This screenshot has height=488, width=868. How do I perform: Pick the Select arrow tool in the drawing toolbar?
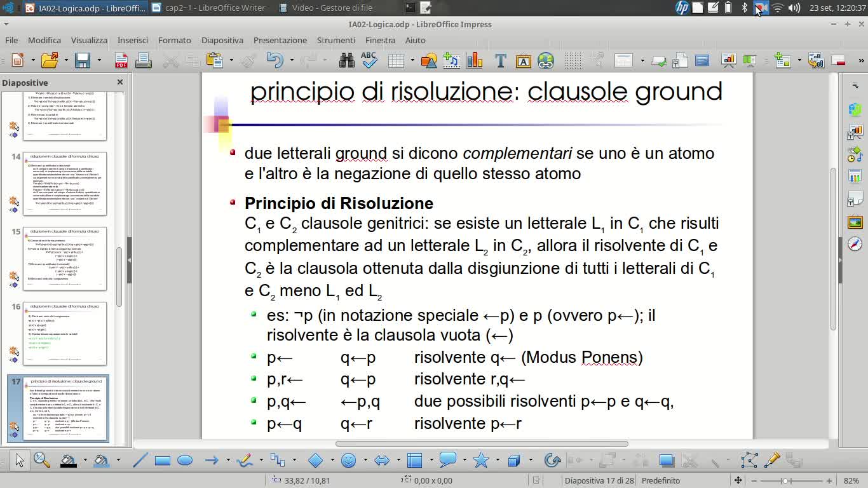19,460
